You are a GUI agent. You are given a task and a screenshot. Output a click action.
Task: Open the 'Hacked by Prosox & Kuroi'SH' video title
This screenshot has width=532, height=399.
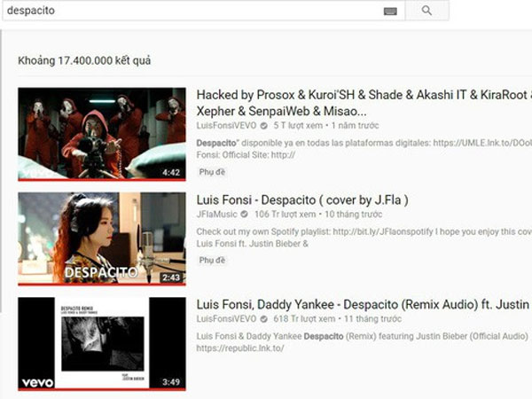coord(364,103)
